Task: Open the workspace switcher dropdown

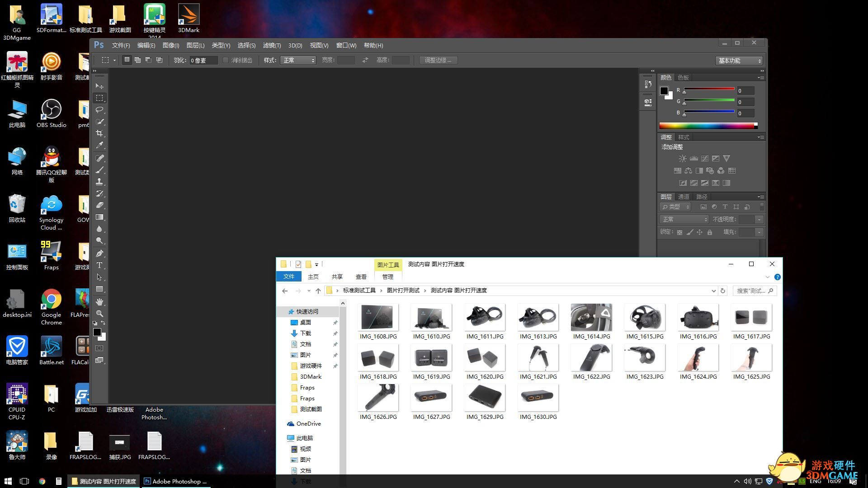Action: click(739, 61)
